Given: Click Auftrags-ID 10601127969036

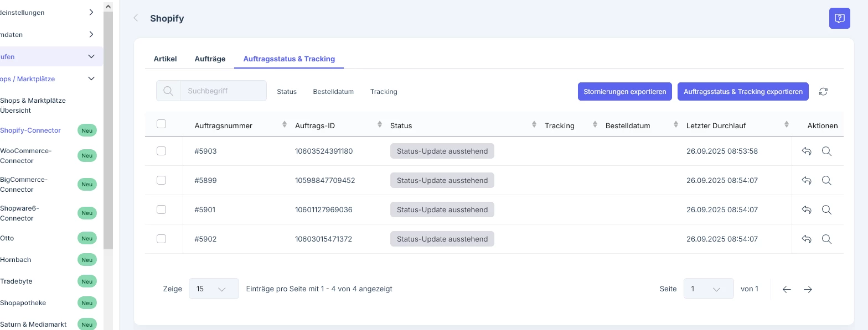Looking at the screenshot, I should (324, 209).
